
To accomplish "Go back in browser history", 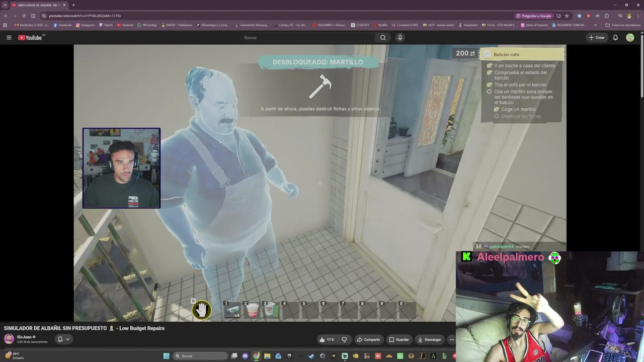I will pyautogui.click(x=6, y=16).
